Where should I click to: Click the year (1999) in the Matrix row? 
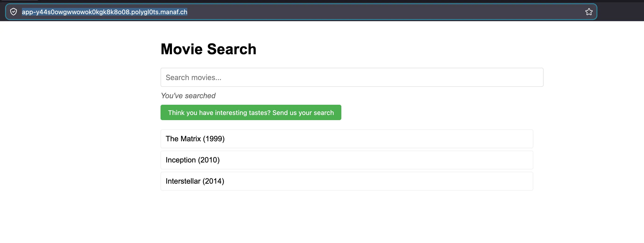214,139
